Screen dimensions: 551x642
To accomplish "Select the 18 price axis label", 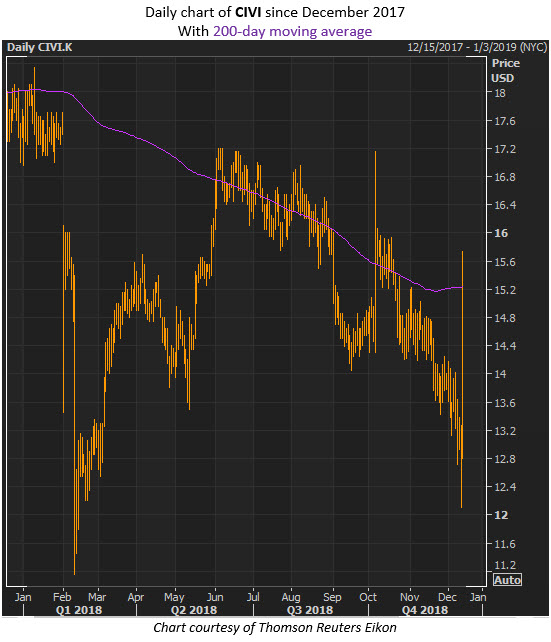I will [x=500, y=93].
